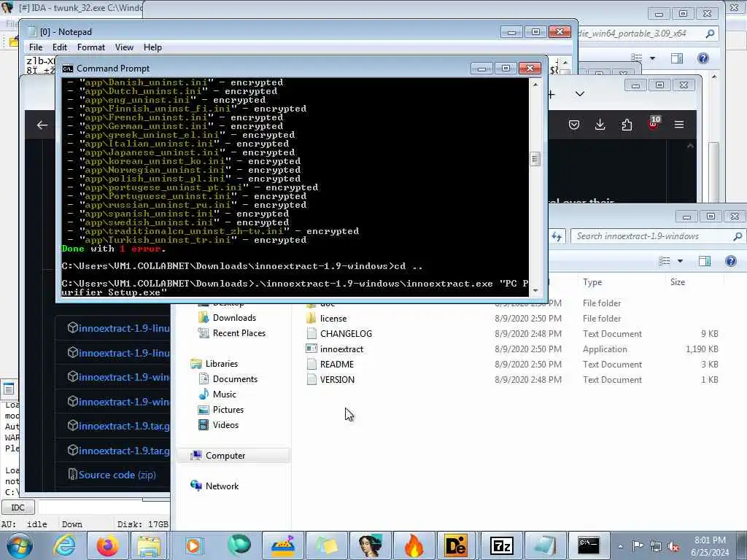Switch to IDA portrait icon in taskbar
This screenshot has width=747, height=560.
click(x=371, y=546)
